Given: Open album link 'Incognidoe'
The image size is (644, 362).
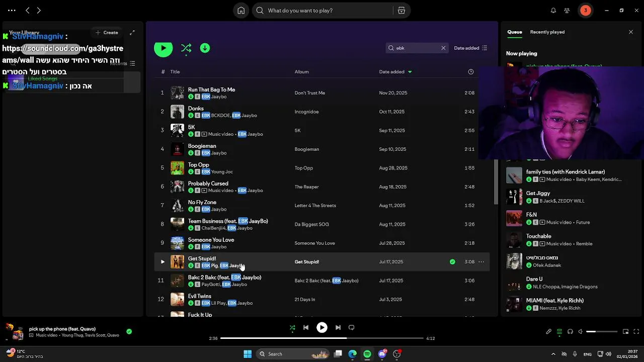Looking at the screenshot, I should point(307,112).
